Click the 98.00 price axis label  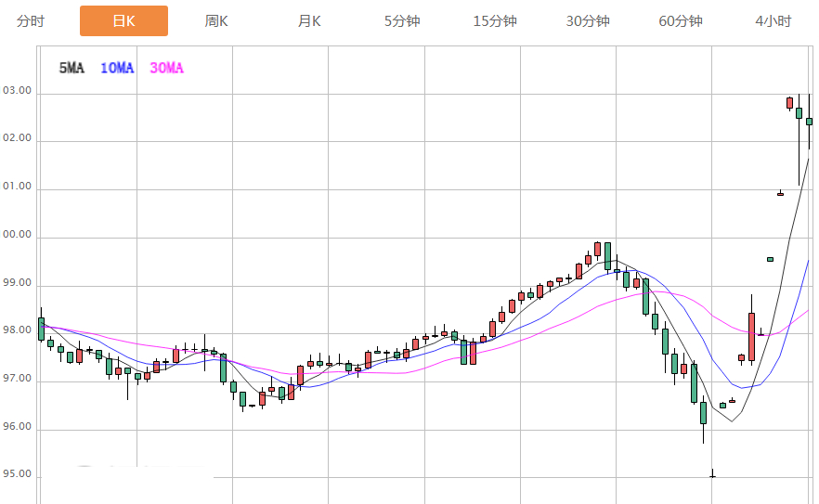[18, 330]
